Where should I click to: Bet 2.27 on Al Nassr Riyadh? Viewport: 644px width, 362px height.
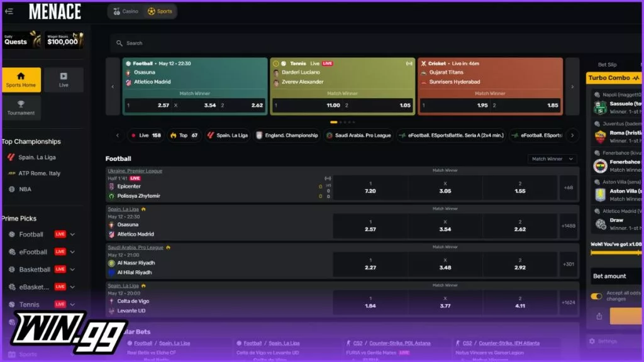370,264
